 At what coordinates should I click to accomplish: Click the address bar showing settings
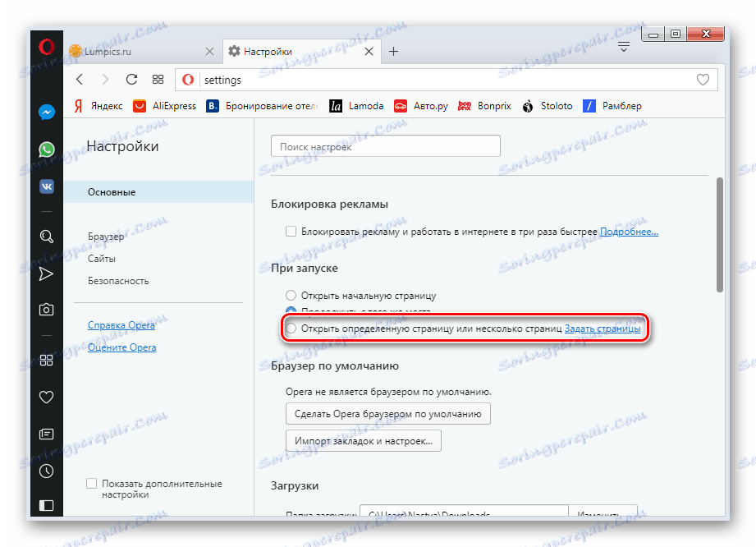pyautogui.click(x=447, y=80)
